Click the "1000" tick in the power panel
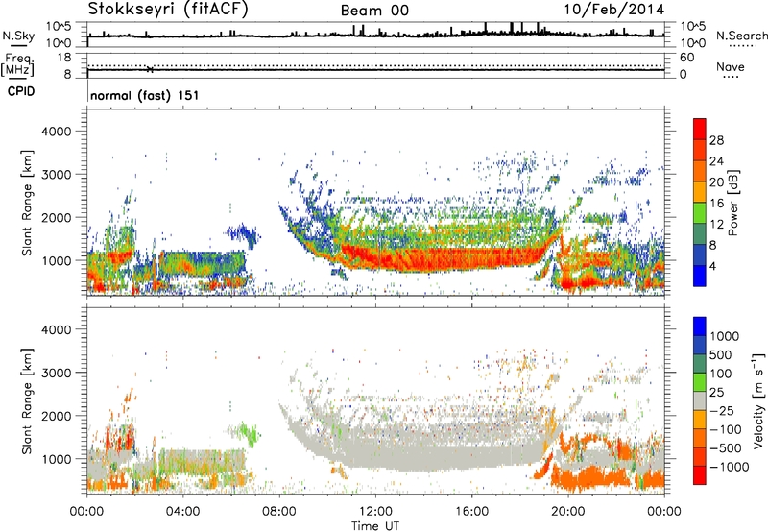 pyautogui.click(x=57, y=260)
